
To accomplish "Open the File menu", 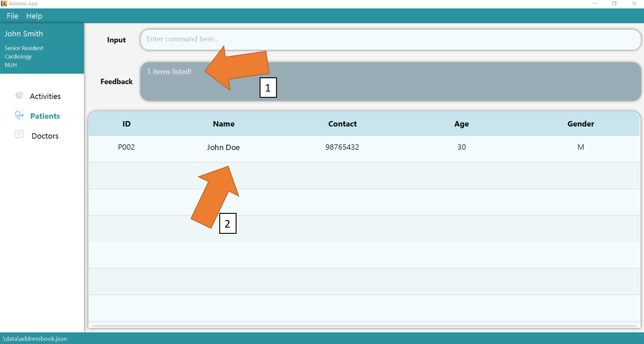I will (12, 16).
